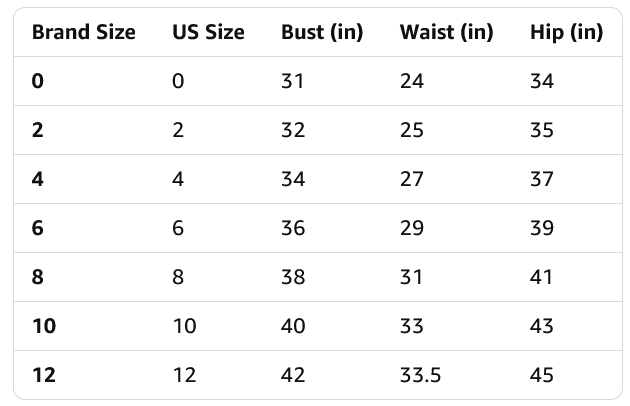The height and width of the screenshot is (406, 630).
Task: Click the Bust (in) column header
Action: [x=322, y=32]
